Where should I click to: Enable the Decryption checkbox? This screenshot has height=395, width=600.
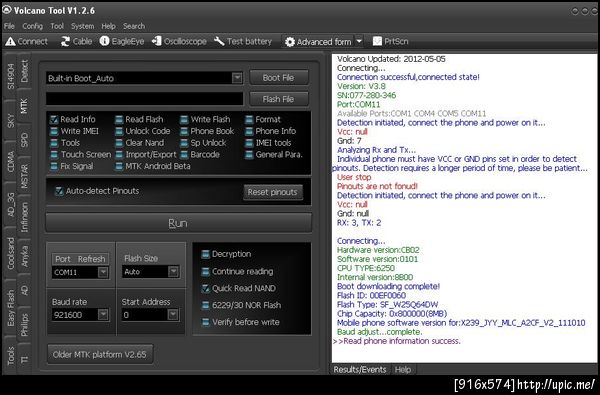(205, 254)
